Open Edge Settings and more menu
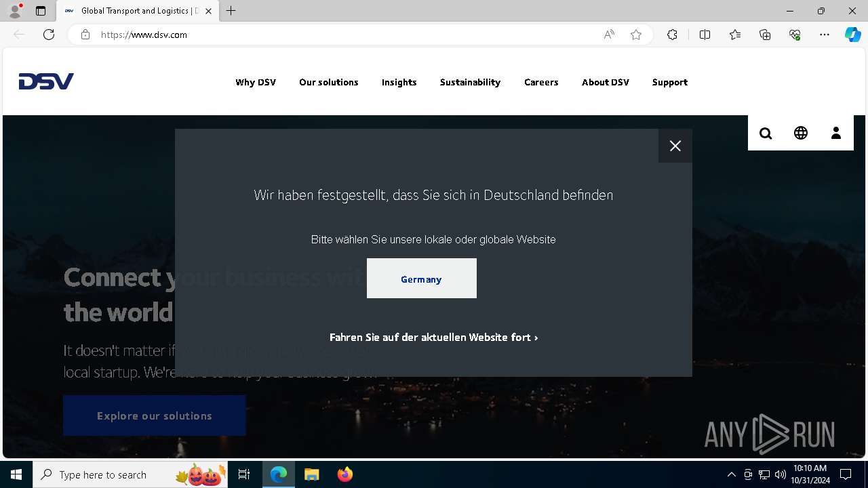 point(825,35)
